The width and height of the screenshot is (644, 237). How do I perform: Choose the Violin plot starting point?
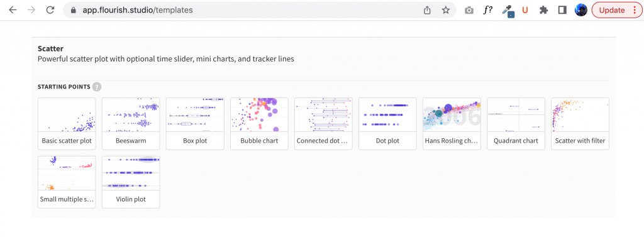click(131, 182)
